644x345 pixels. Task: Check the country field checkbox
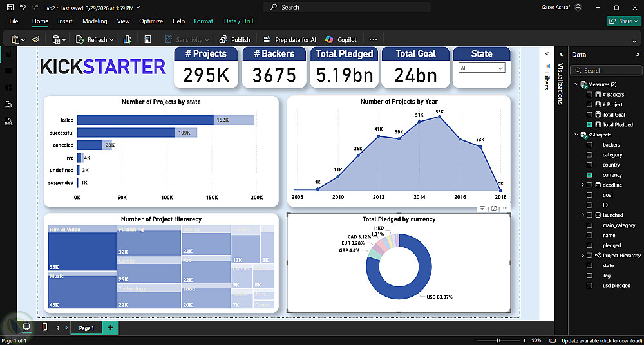click(x=589, y=165)
